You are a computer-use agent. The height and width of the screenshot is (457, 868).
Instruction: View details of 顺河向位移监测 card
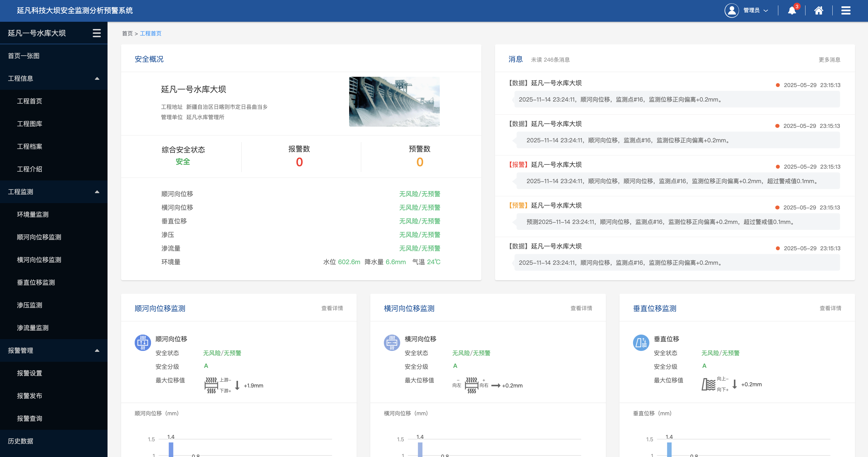(332, 308)
